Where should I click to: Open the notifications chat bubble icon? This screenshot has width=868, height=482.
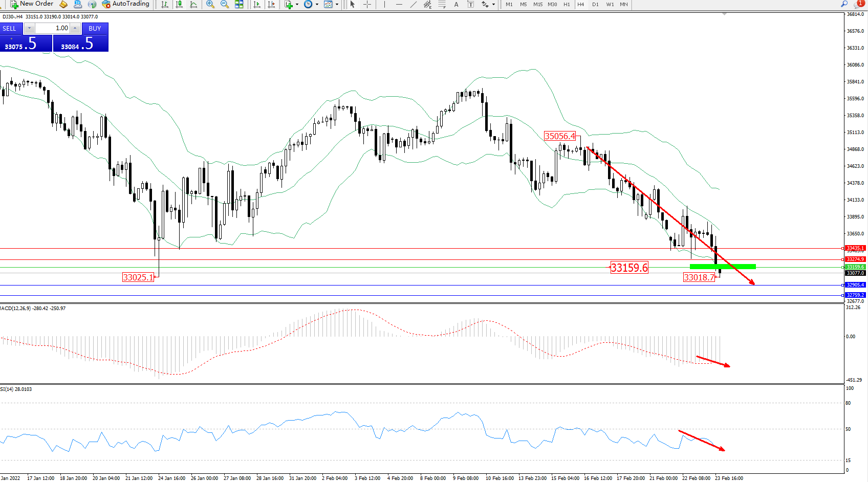coord(858,4)
